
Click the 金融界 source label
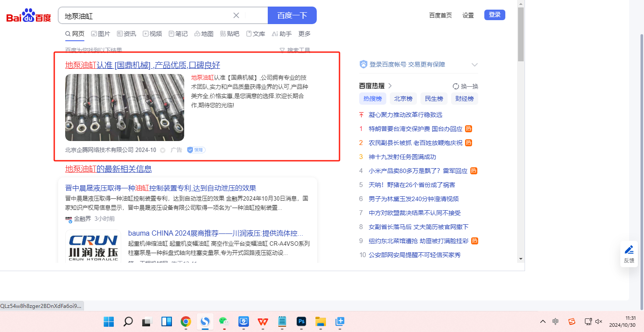click(x=83, y=219)
